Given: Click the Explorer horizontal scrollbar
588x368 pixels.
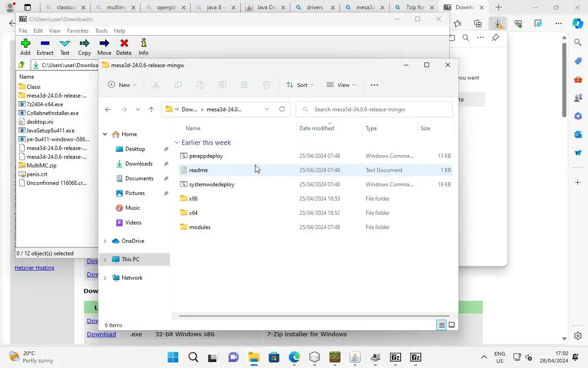Looking at the screenshot, I should point(315,316).
